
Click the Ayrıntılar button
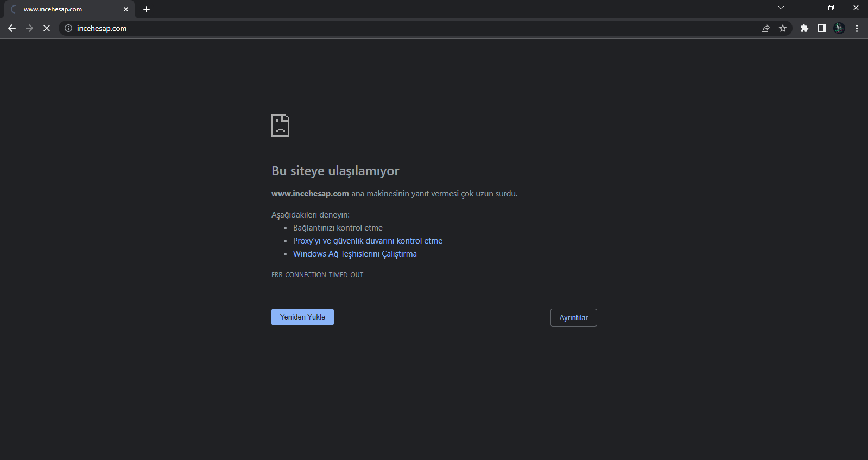coord(573,317)
